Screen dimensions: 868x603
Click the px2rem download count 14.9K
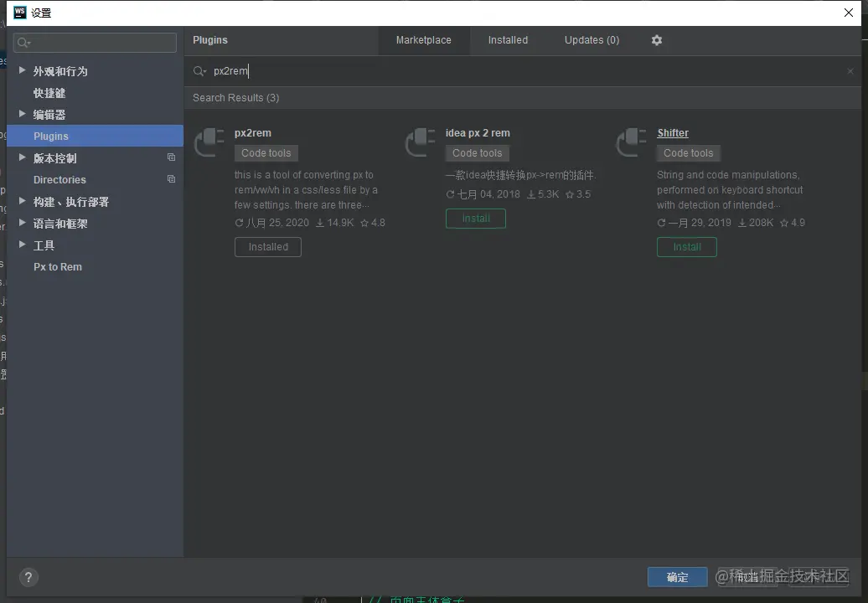point(334,223)
